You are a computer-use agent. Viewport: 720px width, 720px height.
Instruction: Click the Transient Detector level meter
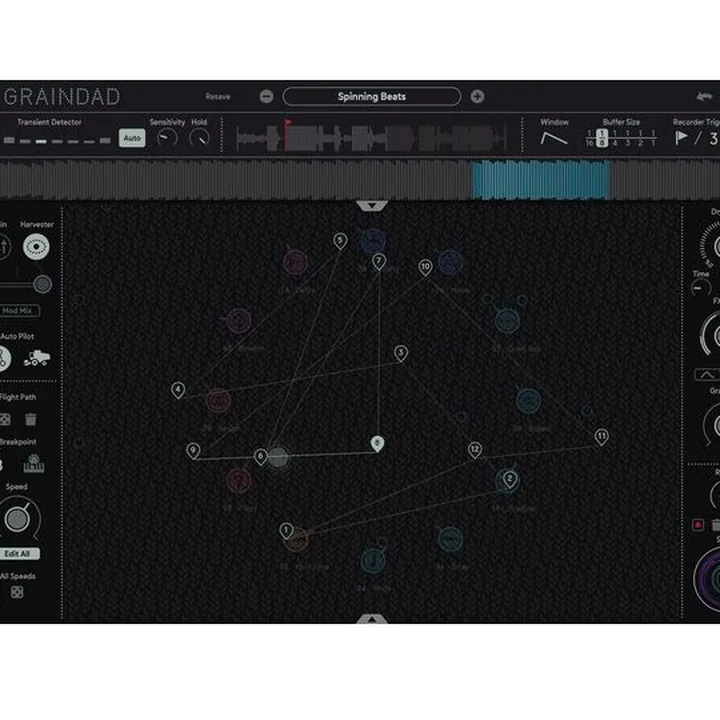point(57,141)
